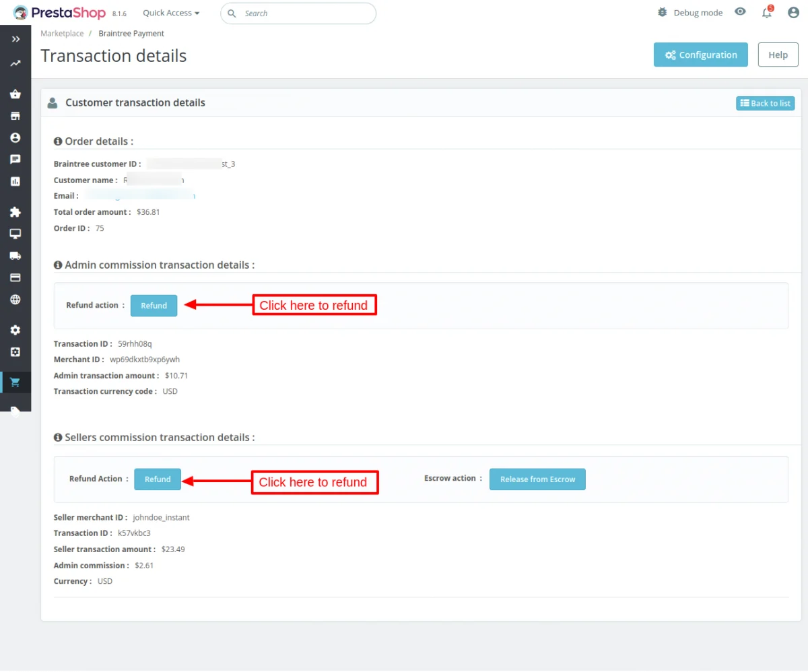Click version number 8.1.6
Screen dimensions: 808x672
coord(119,13)
